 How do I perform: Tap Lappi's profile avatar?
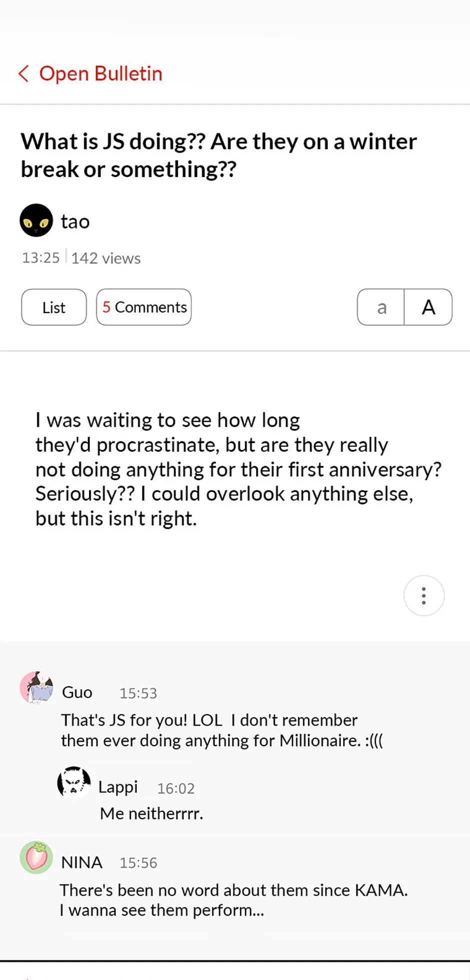(x=74, y=783)
